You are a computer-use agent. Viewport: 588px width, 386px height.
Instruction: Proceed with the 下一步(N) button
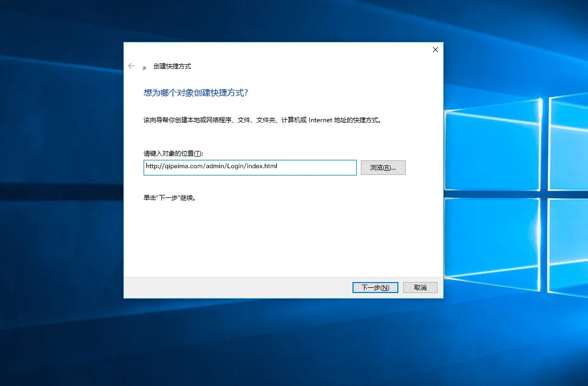(x=375, y=288)
